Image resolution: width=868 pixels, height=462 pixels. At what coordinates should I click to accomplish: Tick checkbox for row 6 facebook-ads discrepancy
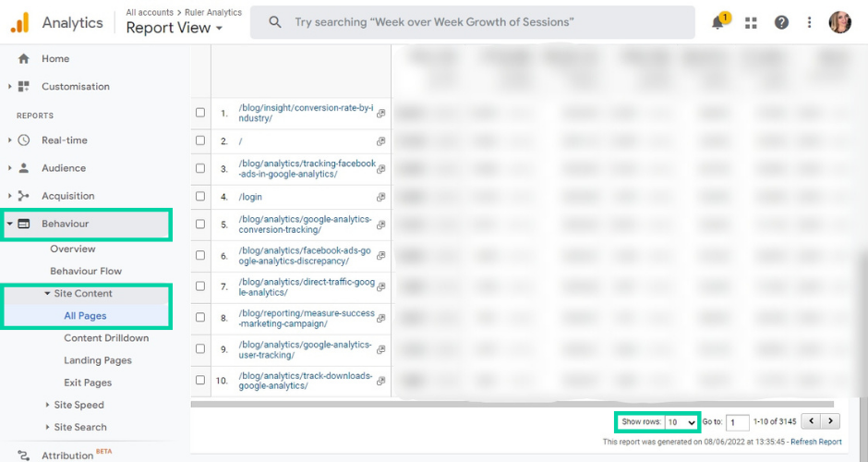coord(200,255)
